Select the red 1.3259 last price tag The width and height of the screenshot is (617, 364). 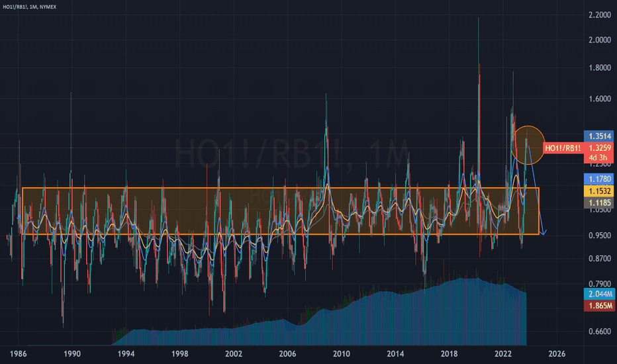pos(599,148)
